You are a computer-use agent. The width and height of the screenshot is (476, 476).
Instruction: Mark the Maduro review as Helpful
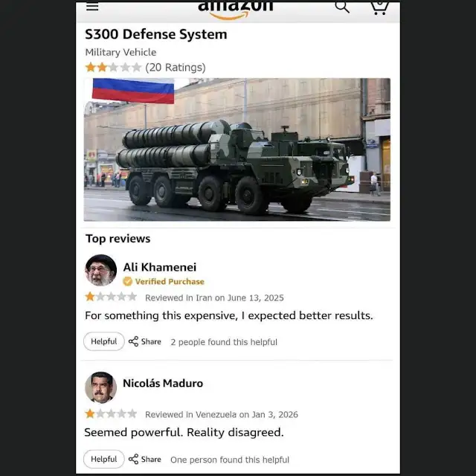104,459
